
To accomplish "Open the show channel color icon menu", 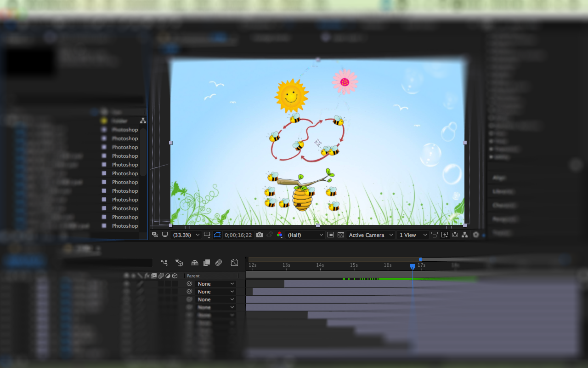I will tap(280, 235).
